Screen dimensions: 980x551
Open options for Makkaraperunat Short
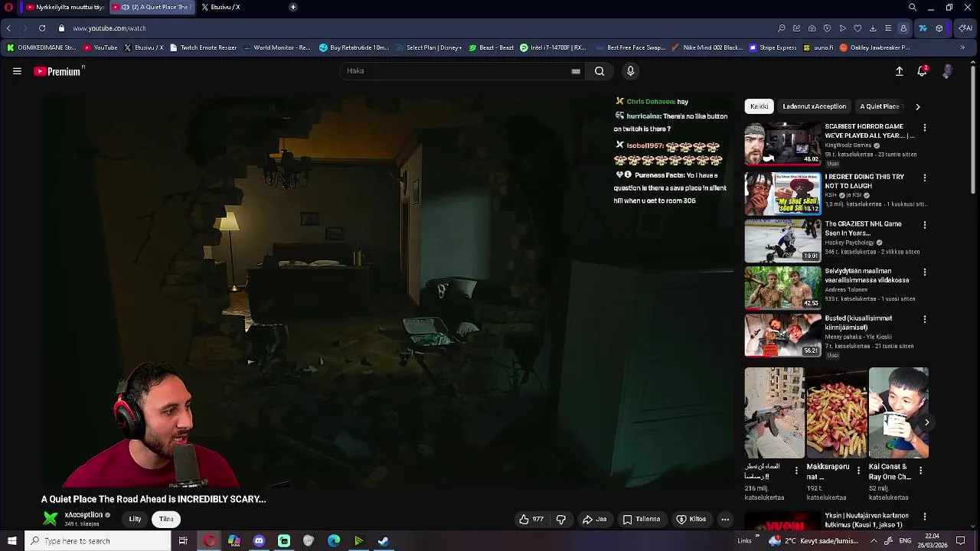(x=857, y=471)
